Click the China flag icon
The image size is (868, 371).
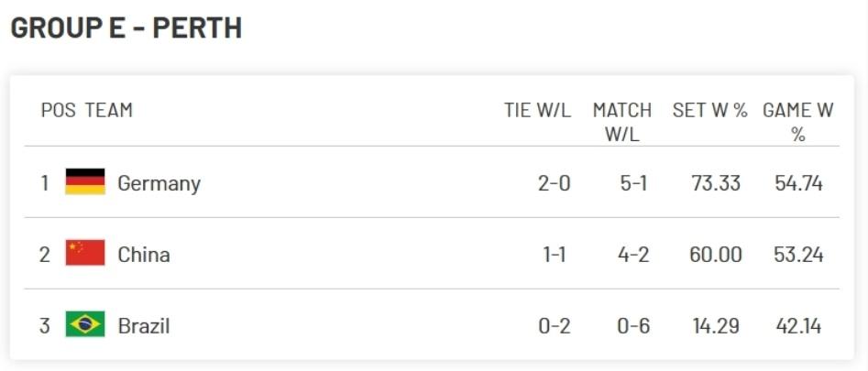(85, 254)
